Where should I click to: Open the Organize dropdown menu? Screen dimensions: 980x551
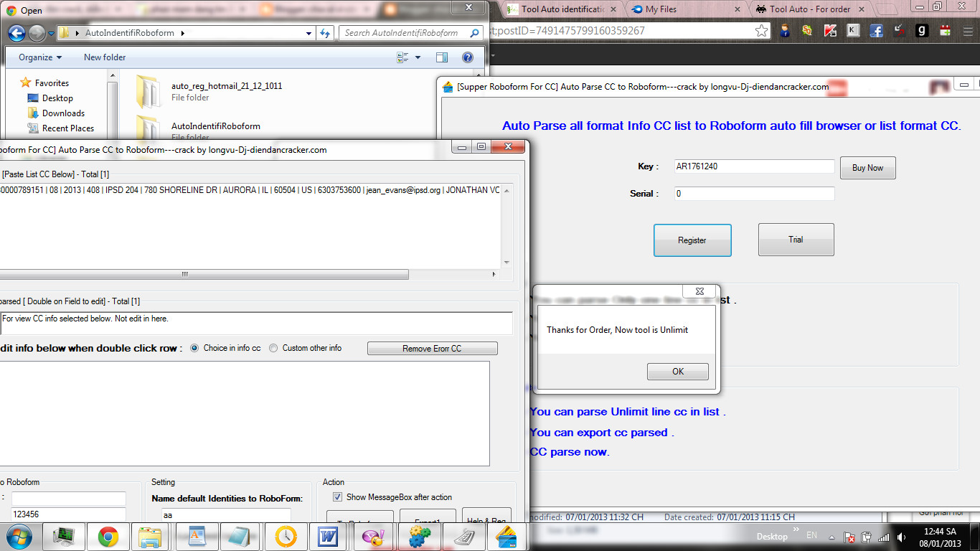(40, 57)
